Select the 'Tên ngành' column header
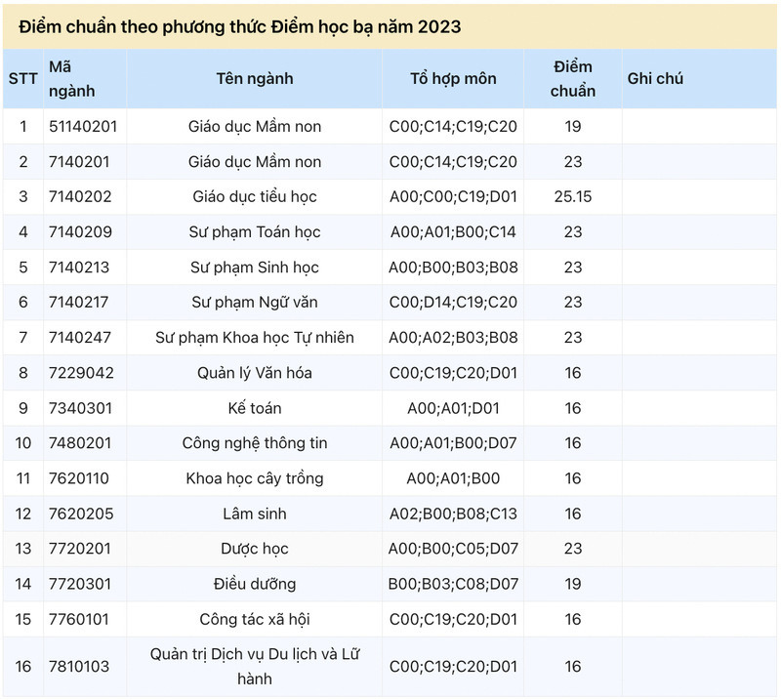 (255, 79)
